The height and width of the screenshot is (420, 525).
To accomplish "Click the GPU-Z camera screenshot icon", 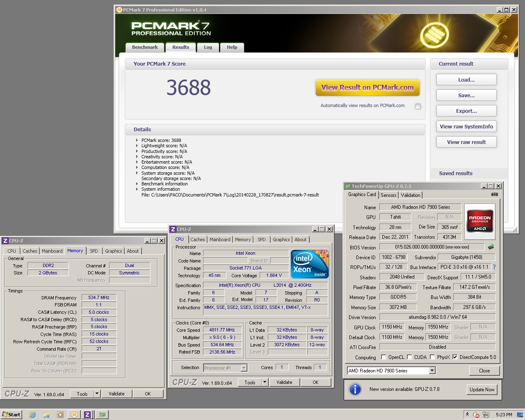I will click(495, 194).
